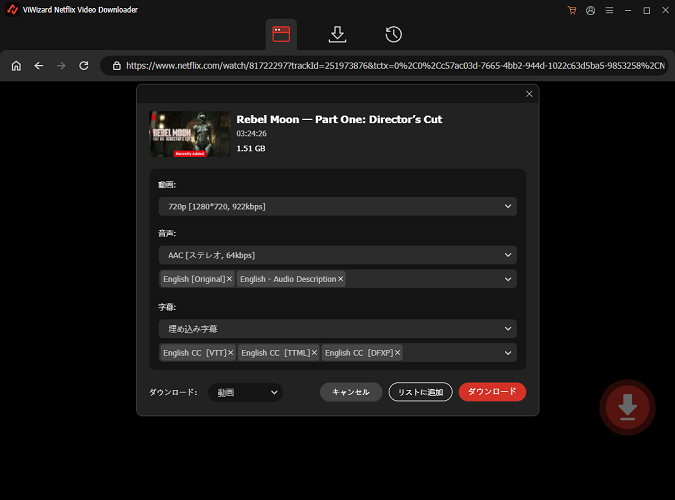
Task: Expand the subtitle language selection list
Action: pos(508,353)
